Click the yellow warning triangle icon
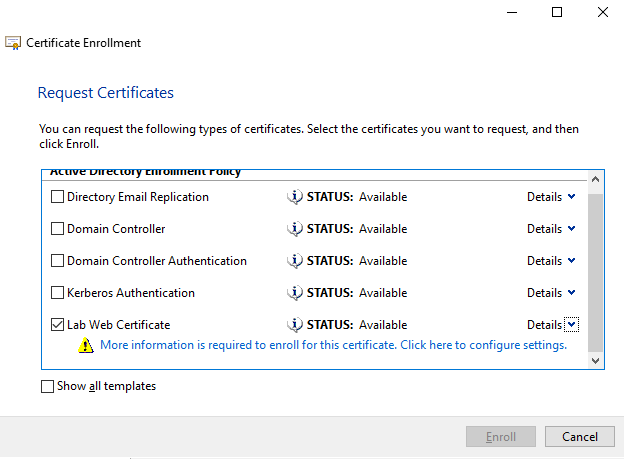 coord(86,345)
